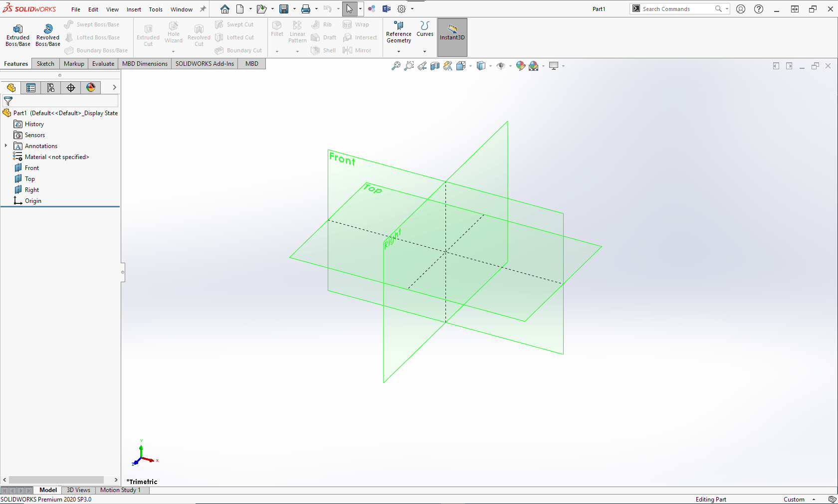838x504 pixels.
Task: Select the Revolved Boss/Base tool
Action: click(47, 34)
